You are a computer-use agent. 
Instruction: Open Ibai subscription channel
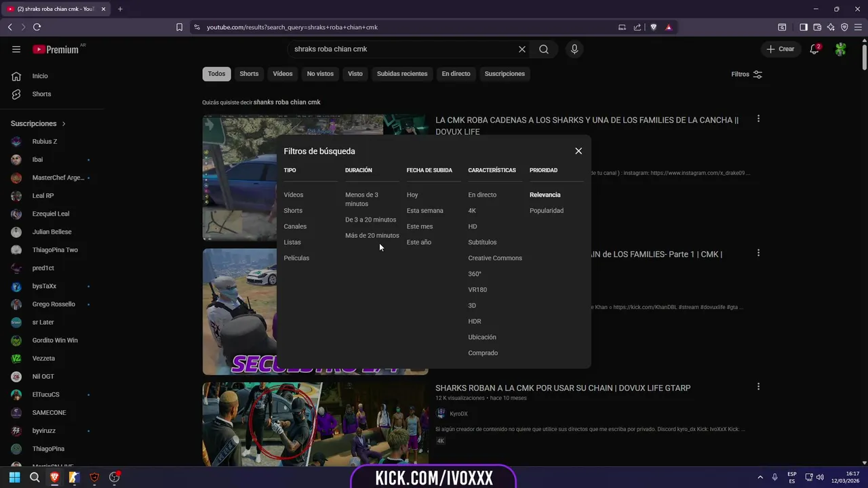coord(37,159)
